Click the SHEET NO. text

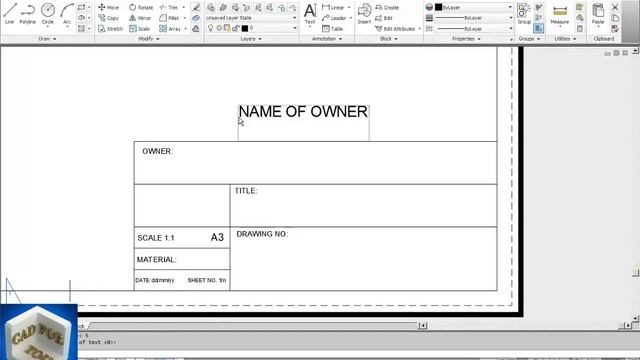(x=207, y=280)
